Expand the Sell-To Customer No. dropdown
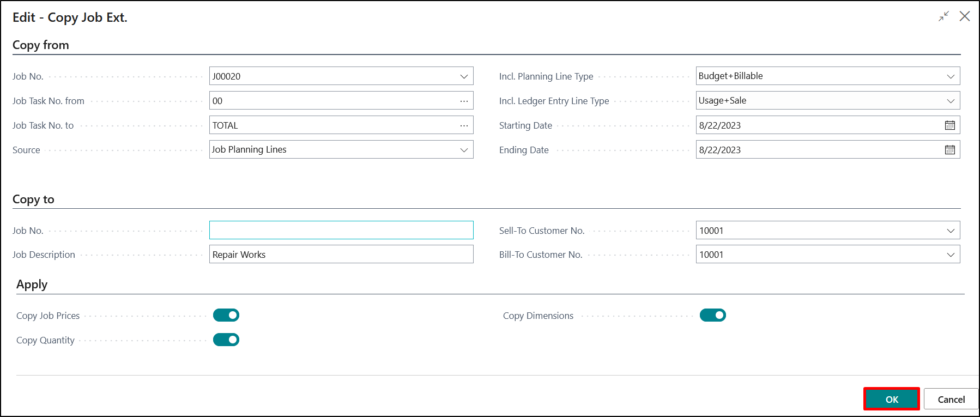 click(951, 231)
